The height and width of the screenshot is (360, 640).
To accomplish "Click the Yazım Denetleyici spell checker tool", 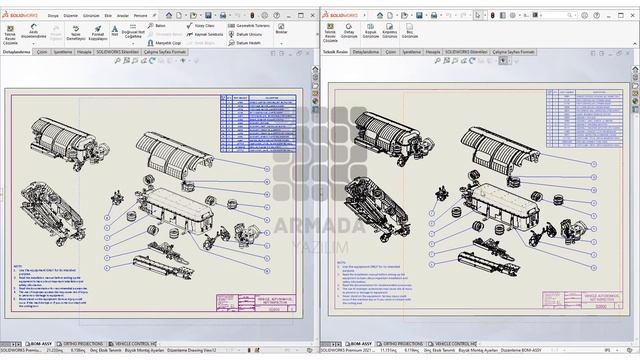I will 76,33.
